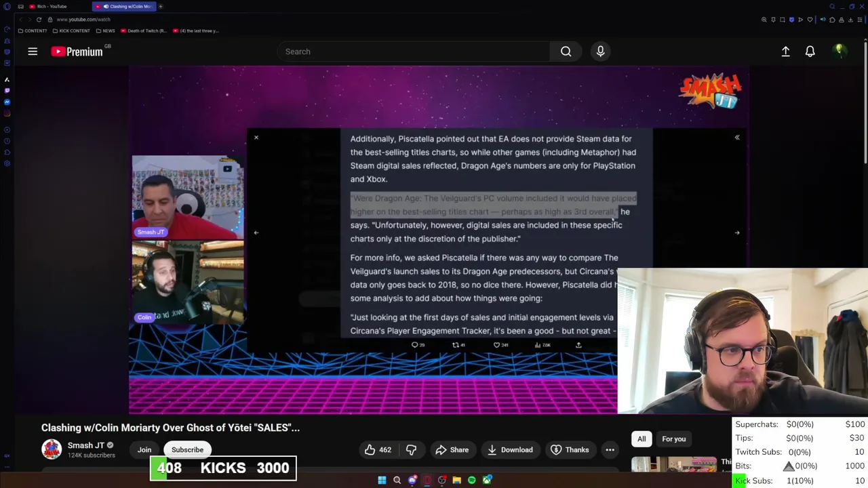Open the browser profile icon
This screenshot has height=488, width=868.
click(842, 20)
